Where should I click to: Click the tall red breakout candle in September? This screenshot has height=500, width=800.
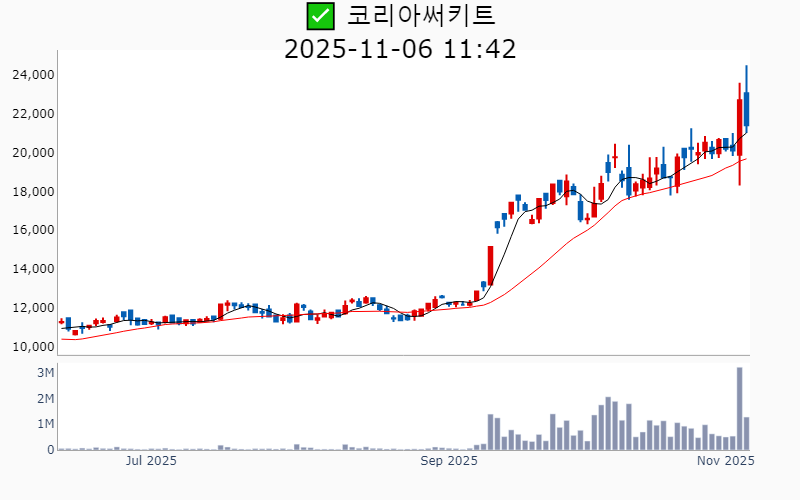pos(491,265)
